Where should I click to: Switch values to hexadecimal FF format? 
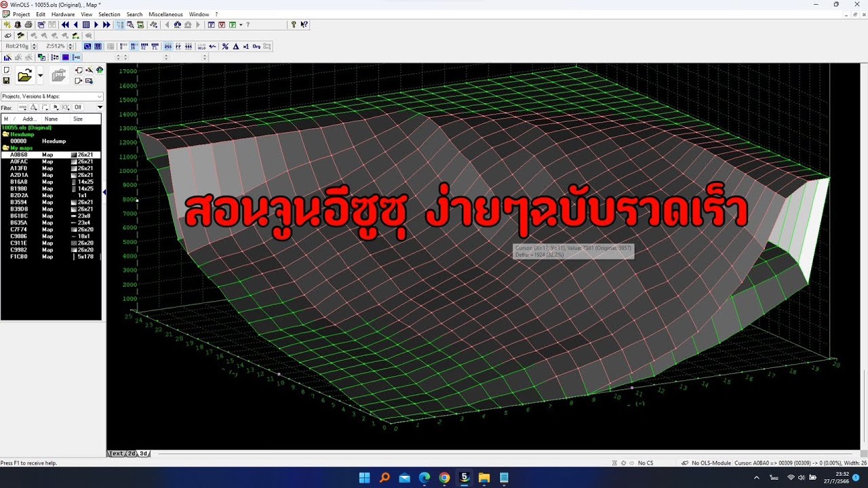click(x=178, y=46)
